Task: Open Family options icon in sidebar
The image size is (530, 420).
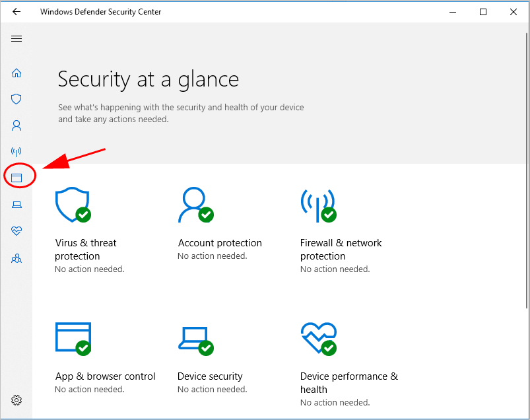Action: 17,259
